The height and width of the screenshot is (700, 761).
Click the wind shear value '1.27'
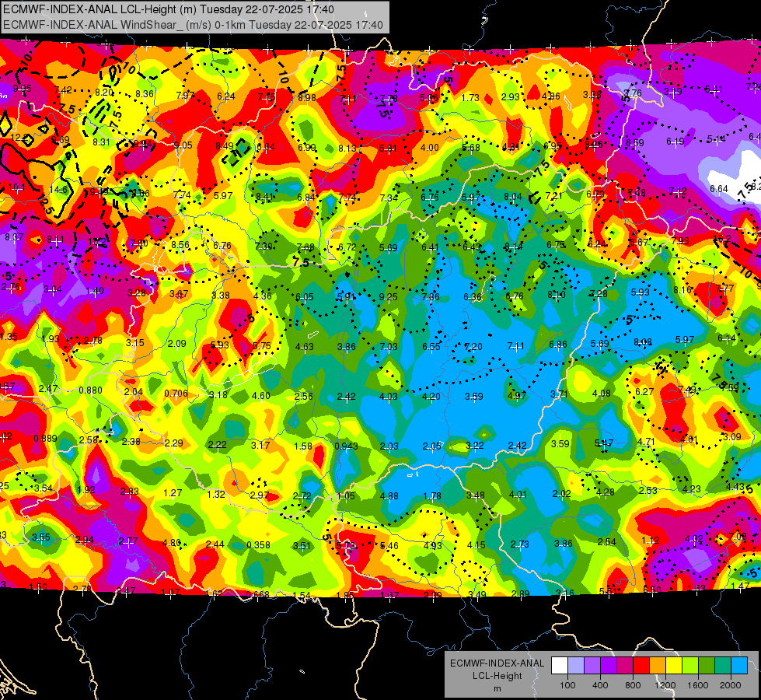click(x=173, y=492)
